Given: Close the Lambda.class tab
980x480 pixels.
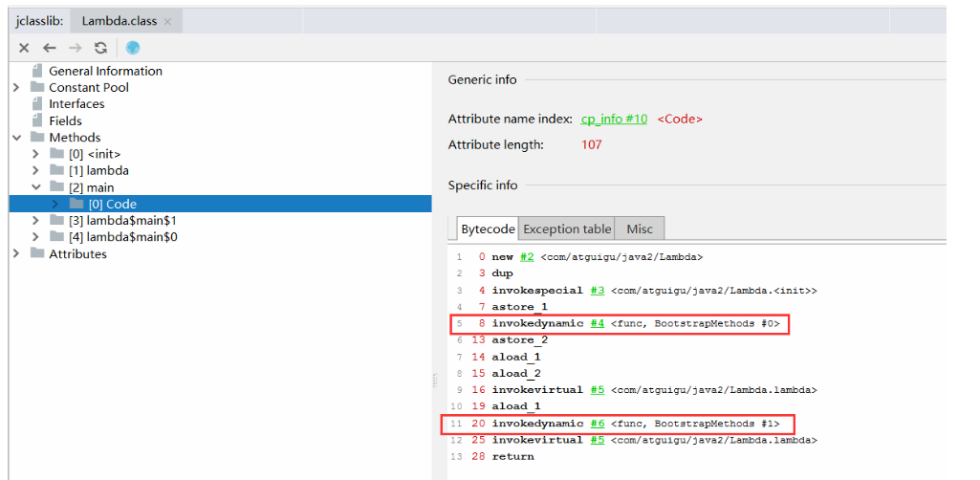Looking at the screenshot, I should tap(168, 21).
